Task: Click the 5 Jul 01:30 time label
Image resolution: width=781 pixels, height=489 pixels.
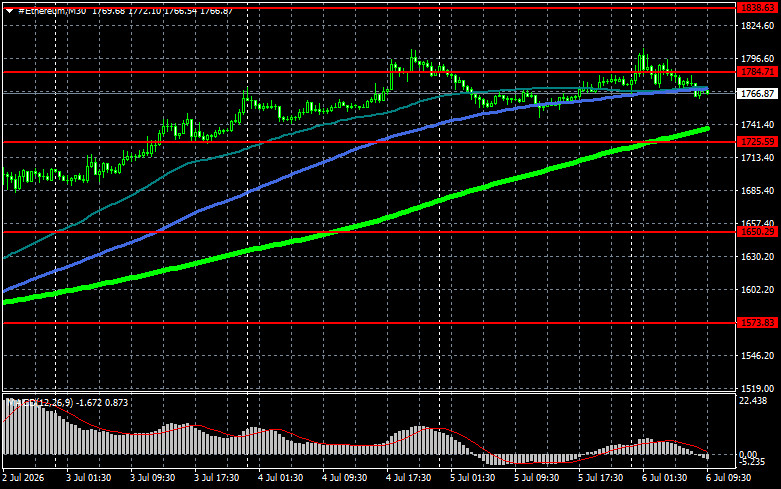Action: coord(473,478)
